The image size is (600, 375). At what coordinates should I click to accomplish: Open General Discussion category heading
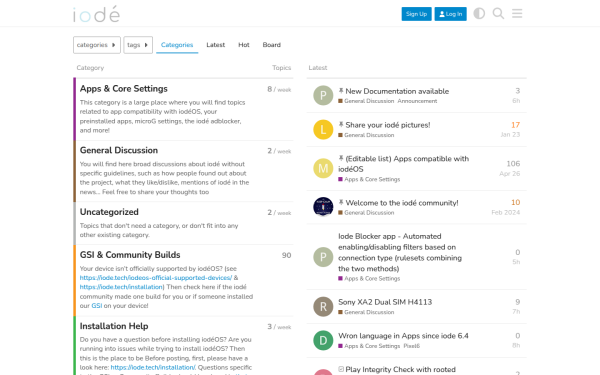(x=119, y=150)
